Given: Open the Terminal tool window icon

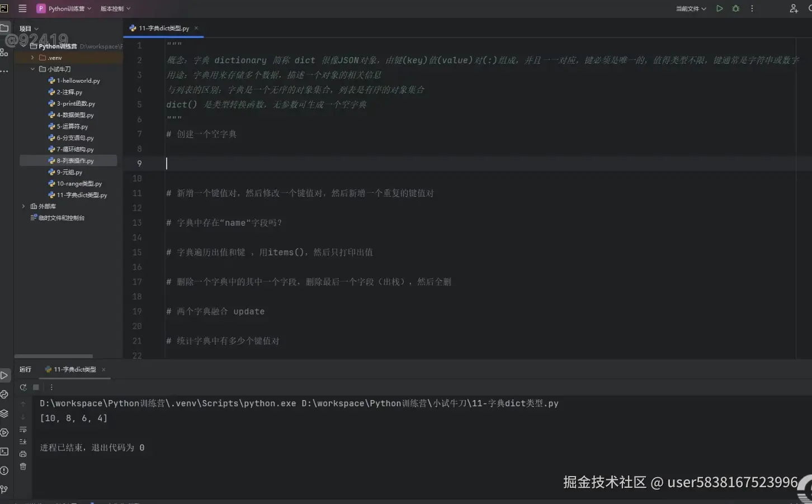Looking at the screenshot, I should (x=5, y=452).
